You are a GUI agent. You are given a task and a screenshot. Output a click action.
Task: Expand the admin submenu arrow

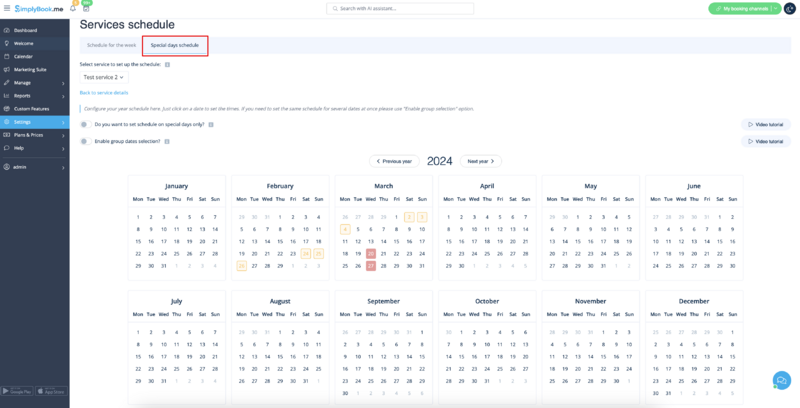pyautogui.click(x=63, y=167)
